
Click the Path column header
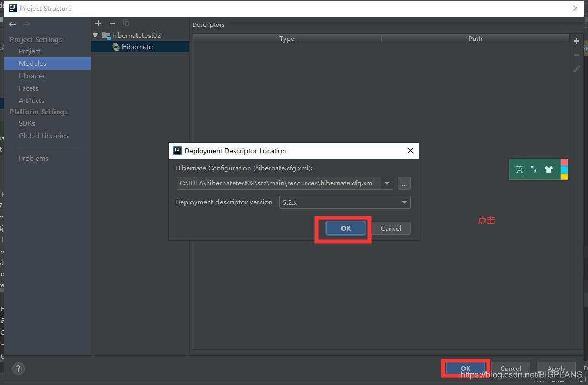[475, 39]
